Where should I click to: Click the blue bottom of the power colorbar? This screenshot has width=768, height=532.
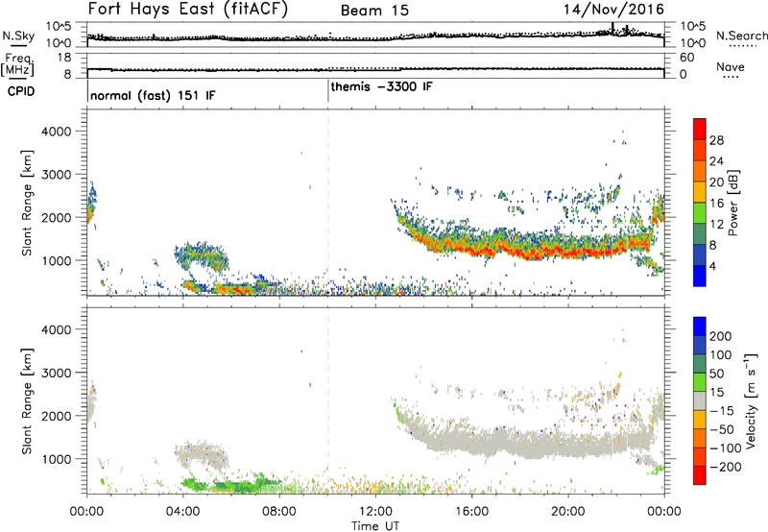click(x=700, y=276)
